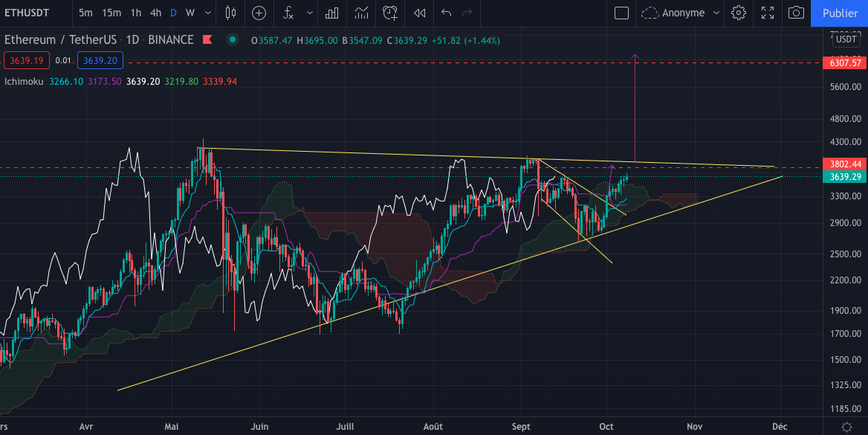Select the 4h interval
Image resolution: width=868 pixels, height=435 pixels.
pyautogui.click(x=155, y=13)
